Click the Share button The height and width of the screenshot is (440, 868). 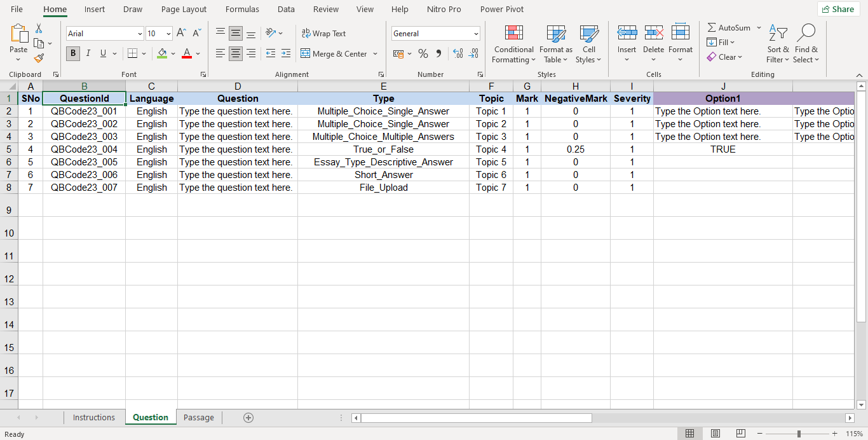[837, 10]
